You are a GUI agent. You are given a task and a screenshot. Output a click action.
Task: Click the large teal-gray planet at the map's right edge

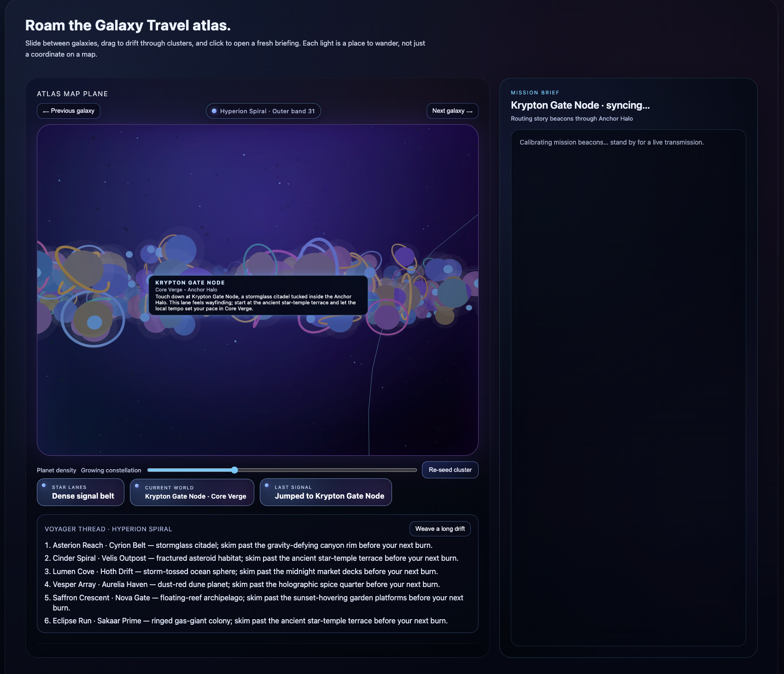pos(453,293)
